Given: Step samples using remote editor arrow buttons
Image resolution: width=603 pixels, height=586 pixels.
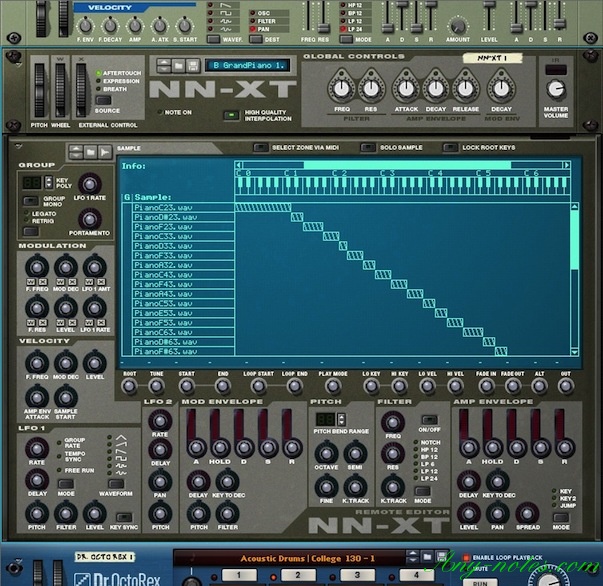Looking at the screenshot, I should [x=76, y=152].
